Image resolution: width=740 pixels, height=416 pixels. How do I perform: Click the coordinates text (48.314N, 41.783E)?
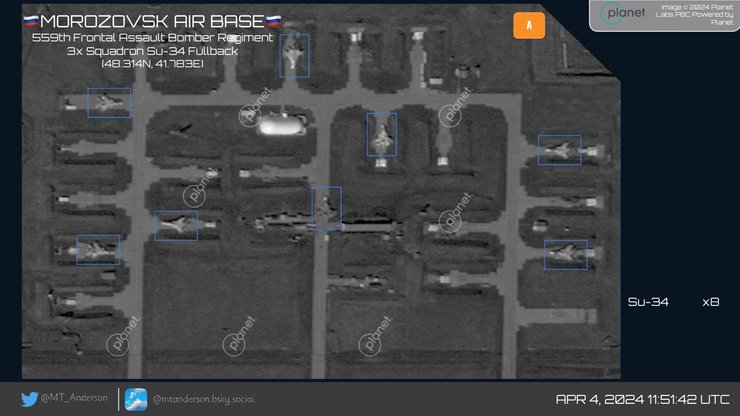(152, 64)
